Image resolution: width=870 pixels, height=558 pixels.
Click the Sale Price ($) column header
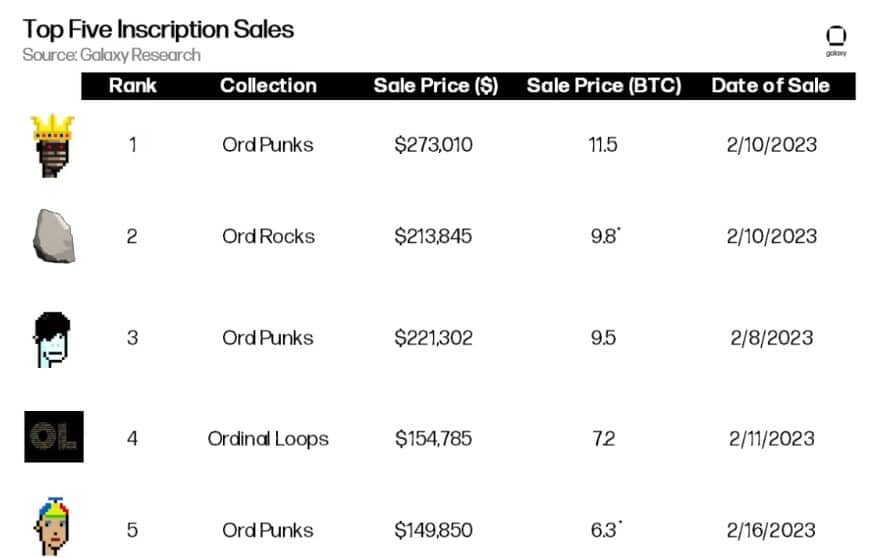pos(435,85)
